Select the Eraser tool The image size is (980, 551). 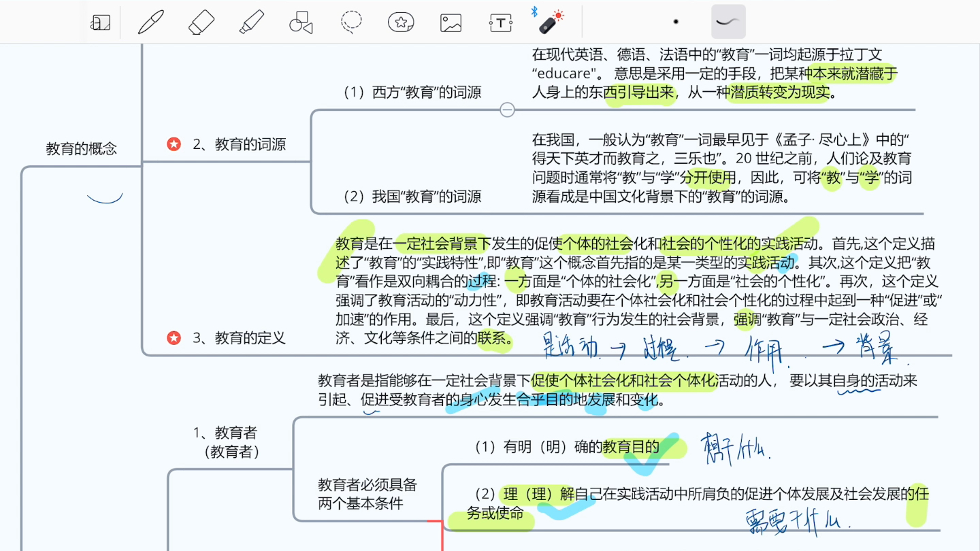(201, 22)
